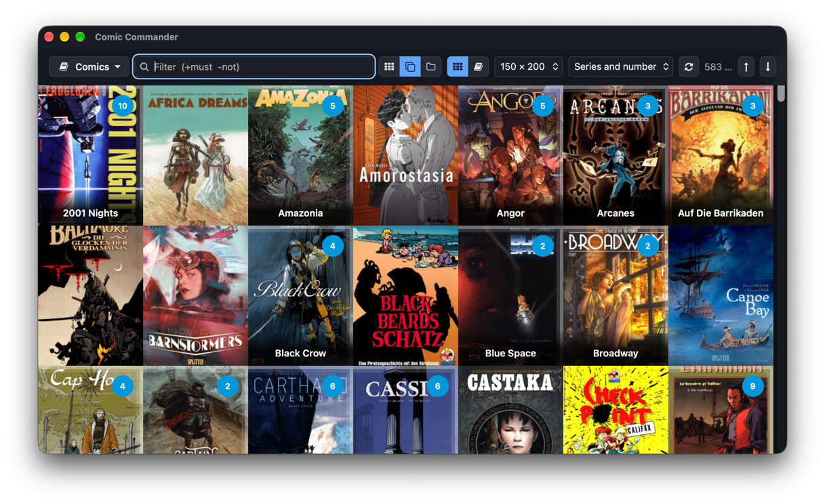This screenshot has height=504, width=825.
Task: Click the Angor title label
Action: [510, 213]
